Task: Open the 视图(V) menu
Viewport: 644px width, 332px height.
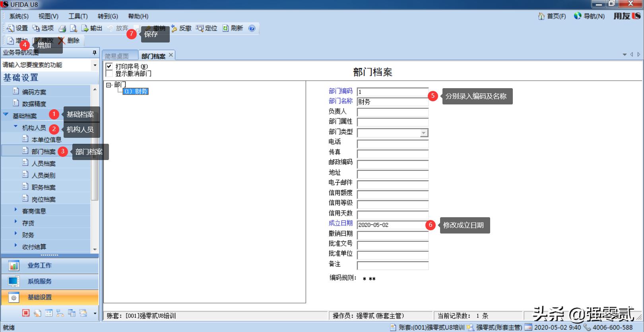Action: pos(48,16)
